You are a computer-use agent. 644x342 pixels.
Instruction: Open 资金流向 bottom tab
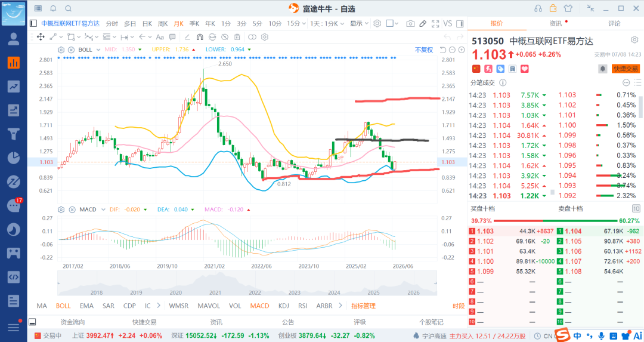(x=73, y=322)
